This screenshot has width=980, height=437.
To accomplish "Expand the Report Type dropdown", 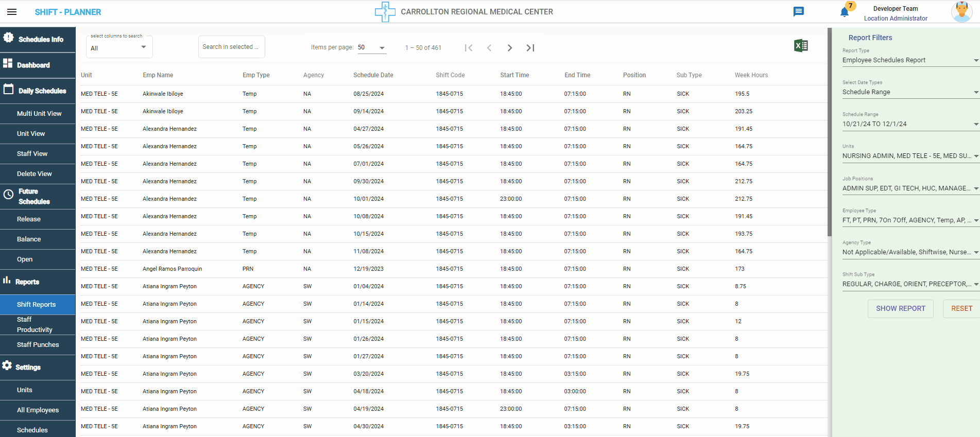I will pos(909,60).
